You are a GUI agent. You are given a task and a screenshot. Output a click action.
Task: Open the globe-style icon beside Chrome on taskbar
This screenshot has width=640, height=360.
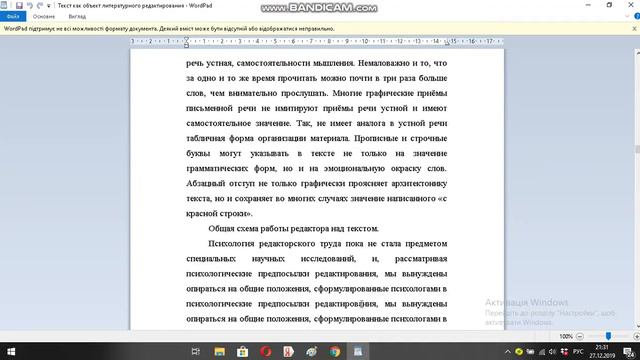pos(312,351)
